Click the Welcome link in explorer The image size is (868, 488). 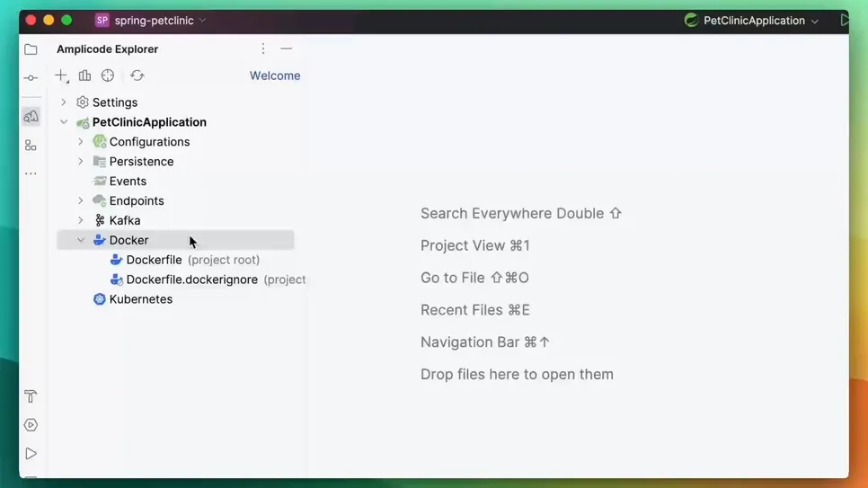click(275, 75)
